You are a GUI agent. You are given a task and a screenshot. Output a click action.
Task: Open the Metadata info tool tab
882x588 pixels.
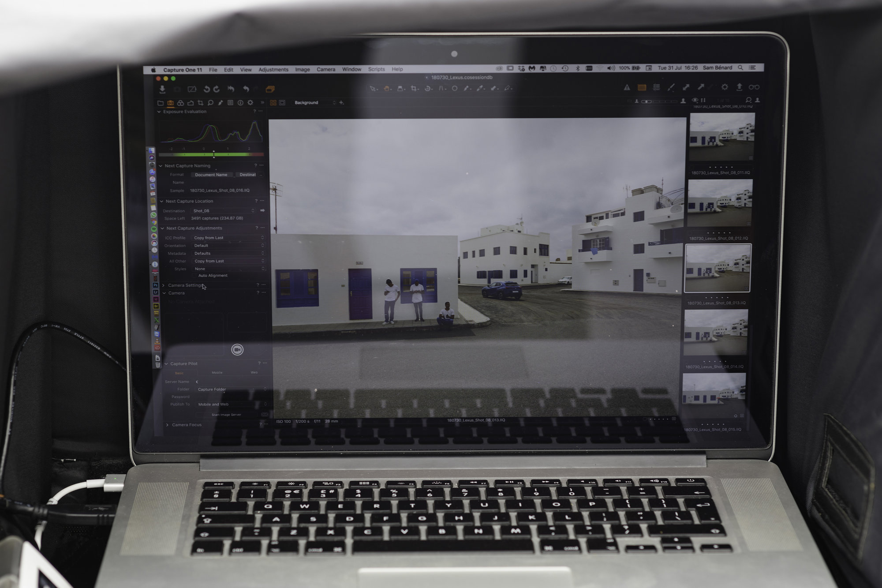(240, 103)
